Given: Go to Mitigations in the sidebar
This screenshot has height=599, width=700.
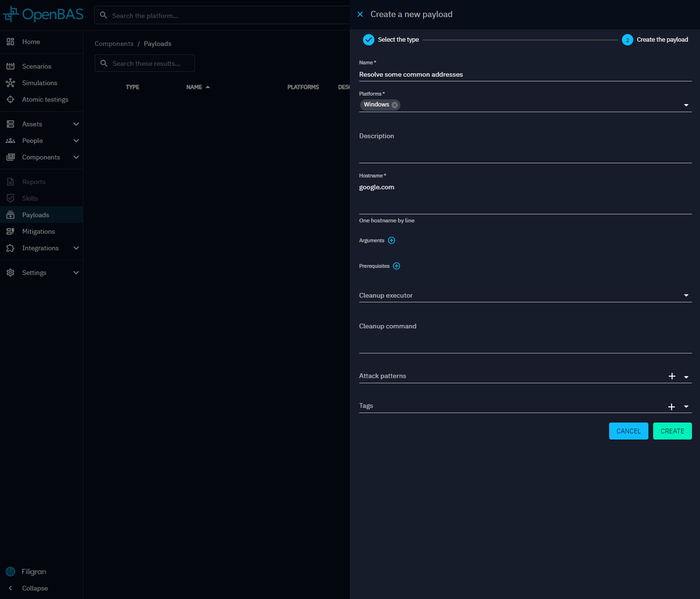Looking at the screenshot, I should point(38,231).
